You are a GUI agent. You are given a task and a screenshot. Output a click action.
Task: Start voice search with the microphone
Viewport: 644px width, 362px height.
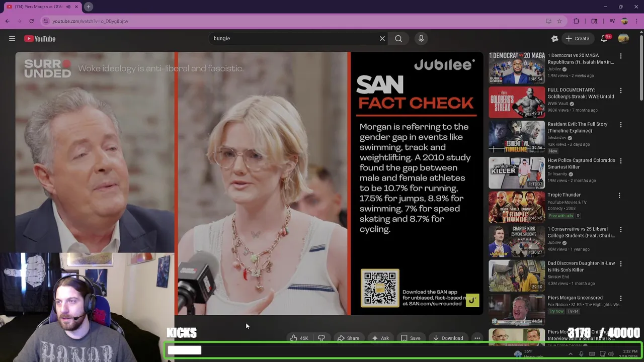coord(421,39)
